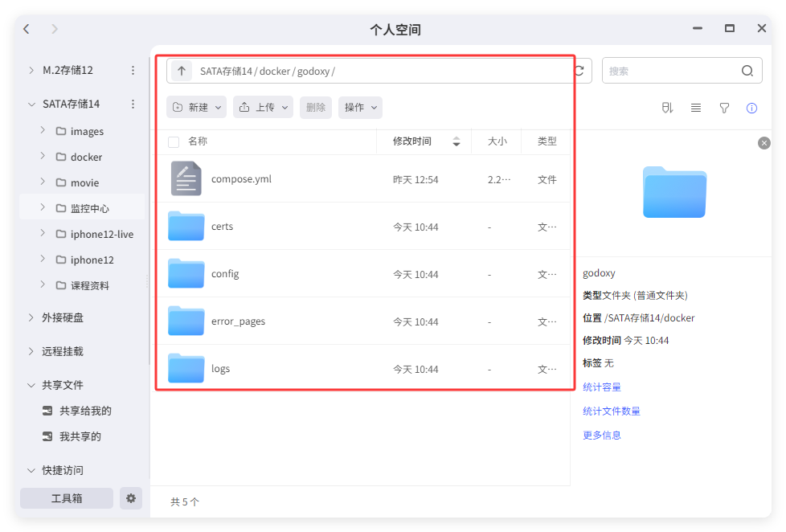Viewport: 786px width, 532px height.
Task: Open the settings gear next to 工具箱
Action: (x=130, y=498)
